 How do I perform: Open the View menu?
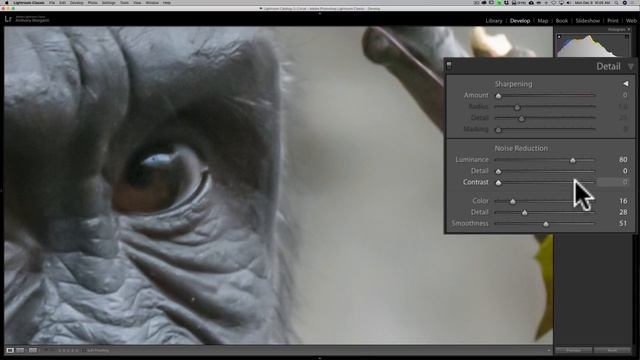coord(137,2)
